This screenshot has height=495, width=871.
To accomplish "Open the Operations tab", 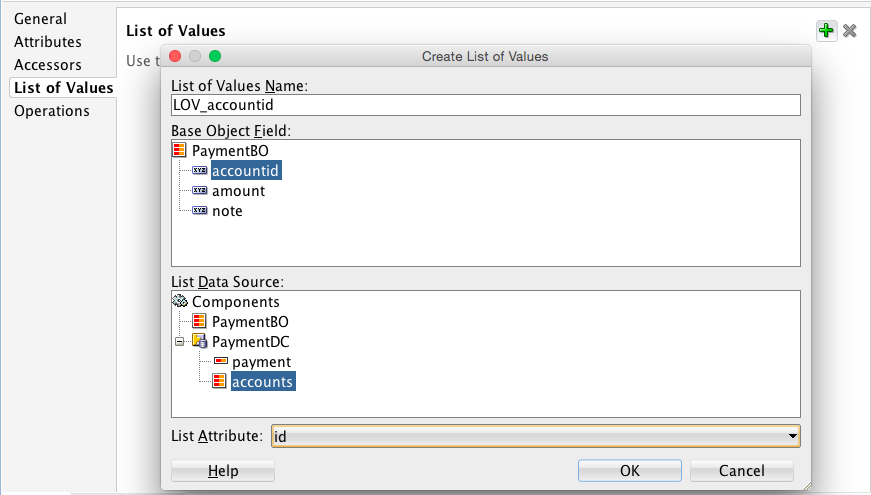I will (x=52, y=111).
